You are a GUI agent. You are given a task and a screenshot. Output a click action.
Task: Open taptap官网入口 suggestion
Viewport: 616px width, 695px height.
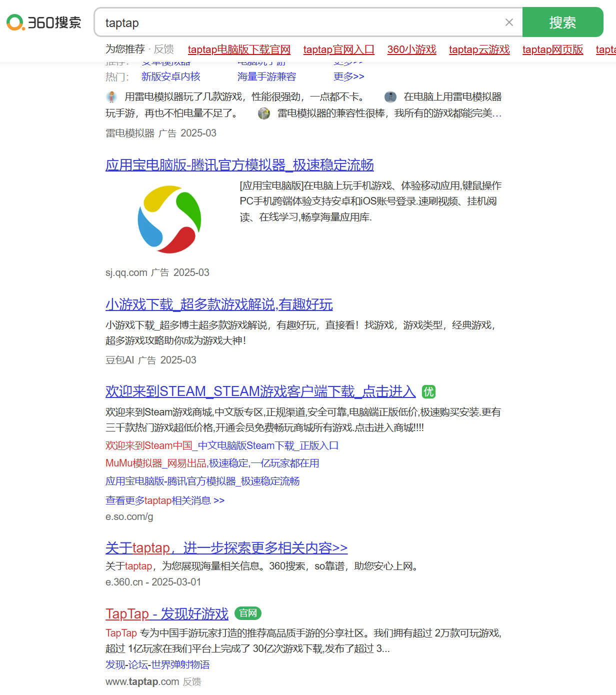pos(338,49)
